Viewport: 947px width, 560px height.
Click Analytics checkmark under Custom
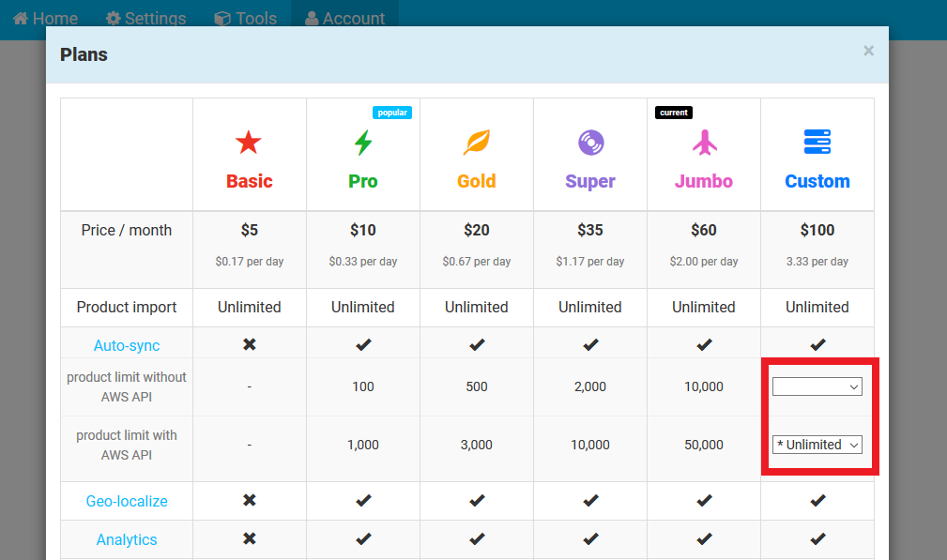(817, 538)
